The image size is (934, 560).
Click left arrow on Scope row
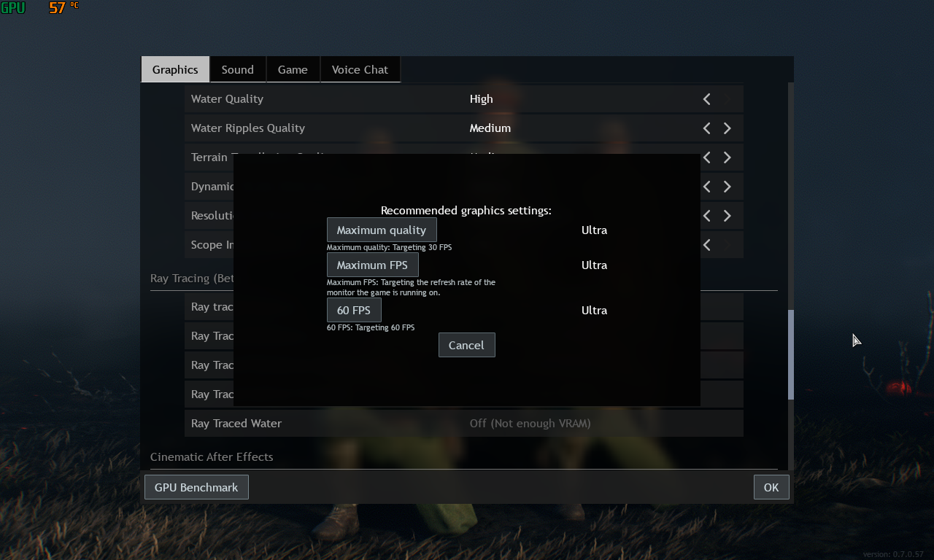coord(706,244)
